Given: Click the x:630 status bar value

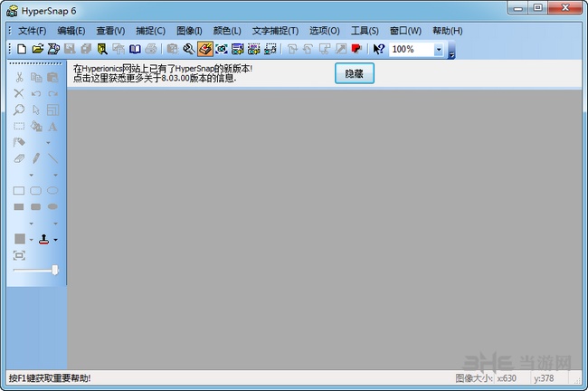Looking at the screenshot, I should (507, 378).
